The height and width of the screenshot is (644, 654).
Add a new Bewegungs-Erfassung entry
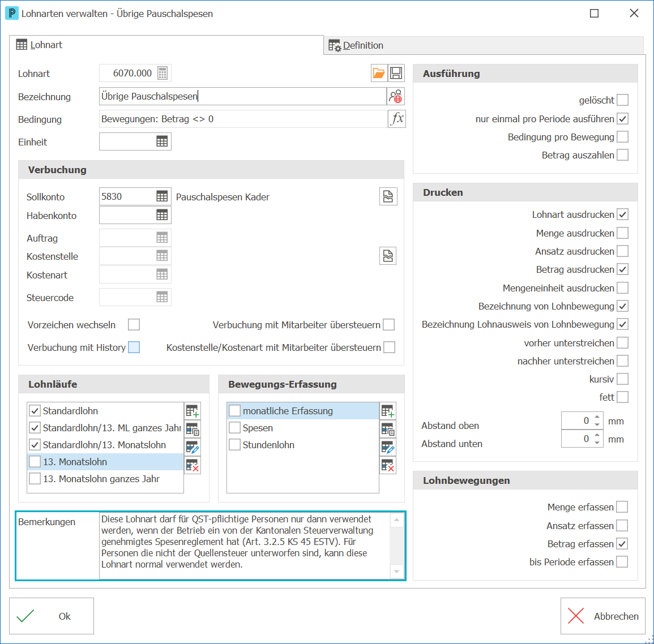pyautogui.click(x=387, y=411)
